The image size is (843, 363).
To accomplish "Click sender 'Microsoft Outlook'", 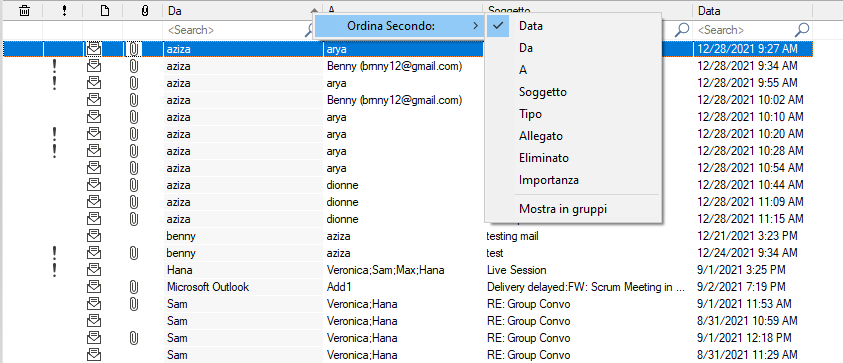I will [208, 287].
